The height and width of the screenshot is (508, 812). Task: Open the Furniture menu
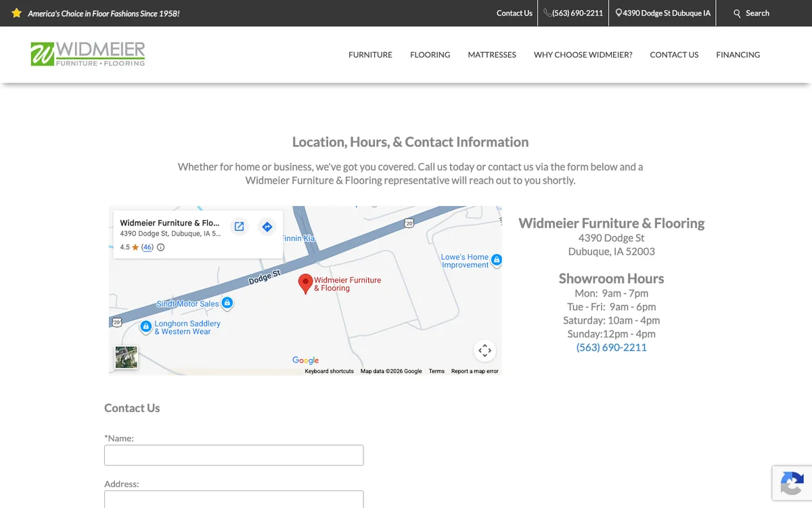click(x=370, y=55)
